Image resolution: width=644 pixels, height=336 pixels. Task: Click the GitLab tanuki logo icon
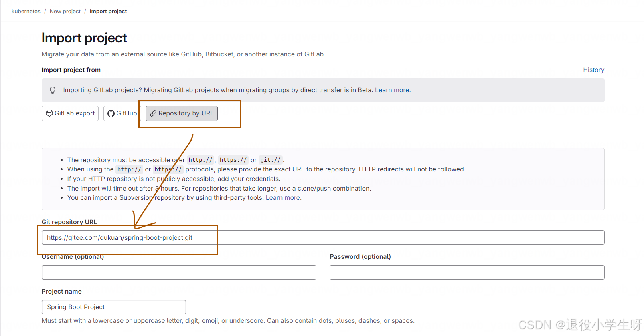point(49,113)
